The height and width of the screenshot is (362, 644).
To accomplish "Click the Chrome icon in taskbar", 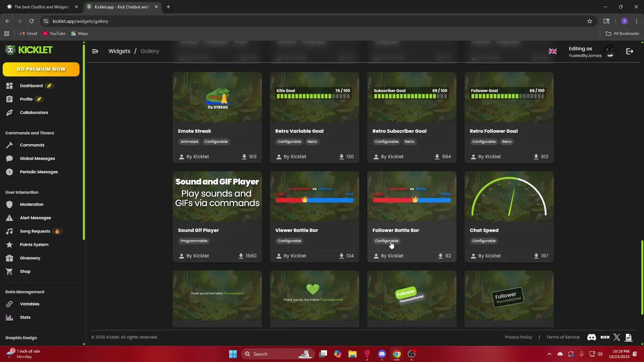I will coord(396,354).
